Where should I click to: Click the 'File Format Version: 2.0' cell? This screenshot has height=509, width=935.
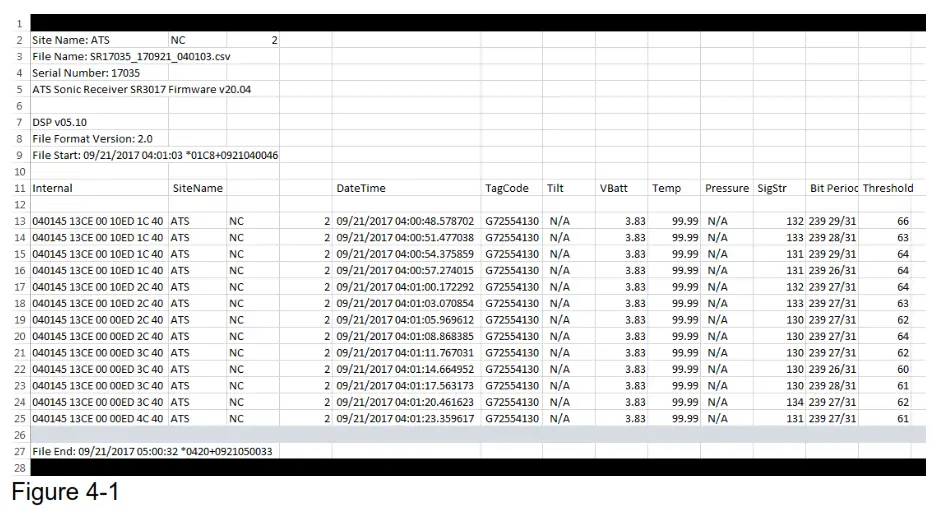(x=99, y=139)
